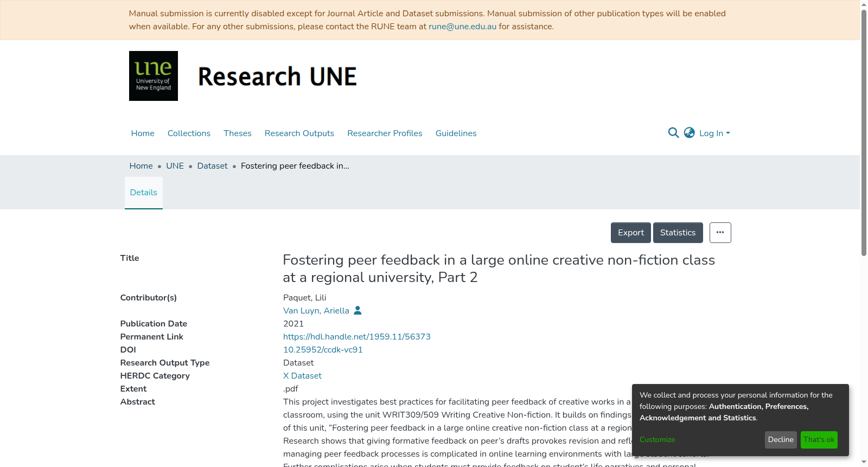Click Home in the breadcrumb trail

[141, 166]
